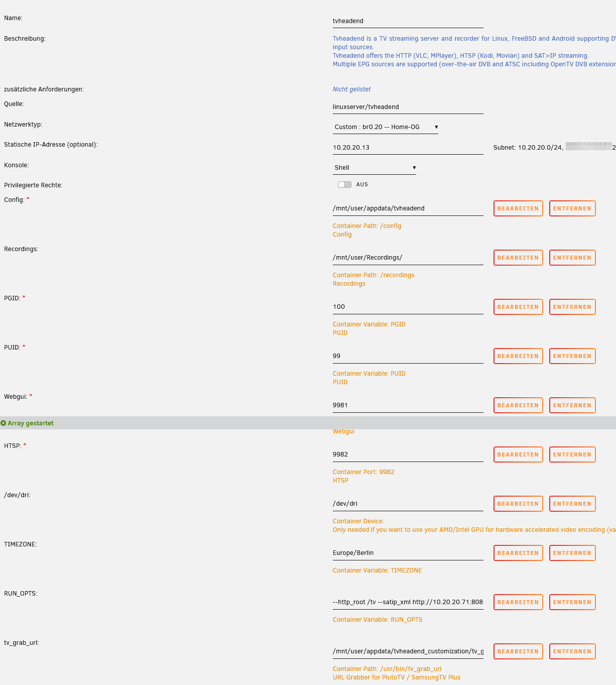Click the Name input field
This screenshot has width=616, height=685.
coord(408,21)
